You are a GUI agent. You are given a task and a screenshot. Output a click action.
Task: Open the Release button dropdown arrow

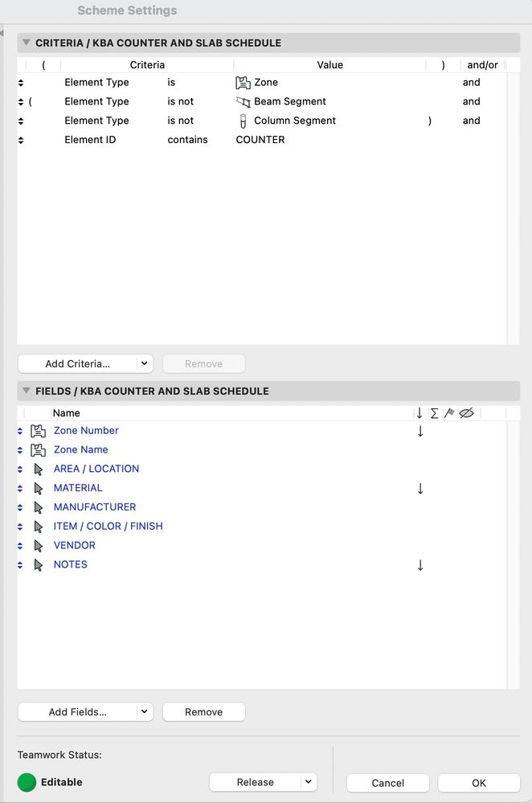(308, 782)
